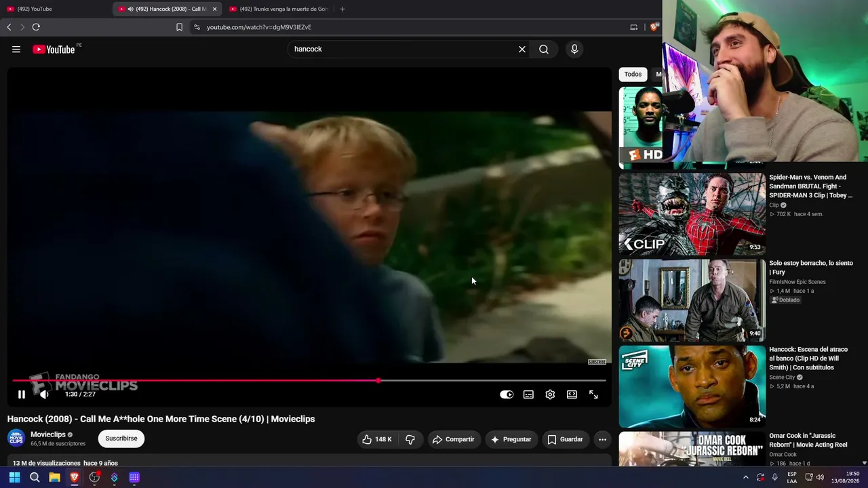
Task: Seek using the red video progress bar
Action: [309, 380]
